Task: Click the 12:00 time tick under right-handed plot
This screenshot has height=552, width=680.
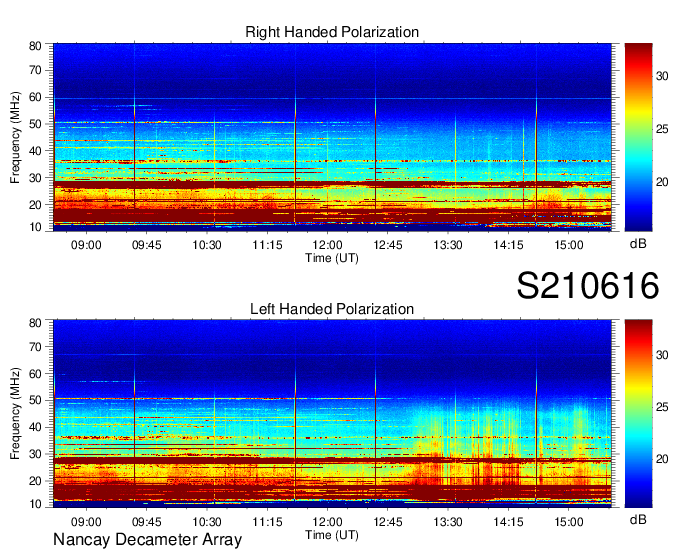Action: 328,245
